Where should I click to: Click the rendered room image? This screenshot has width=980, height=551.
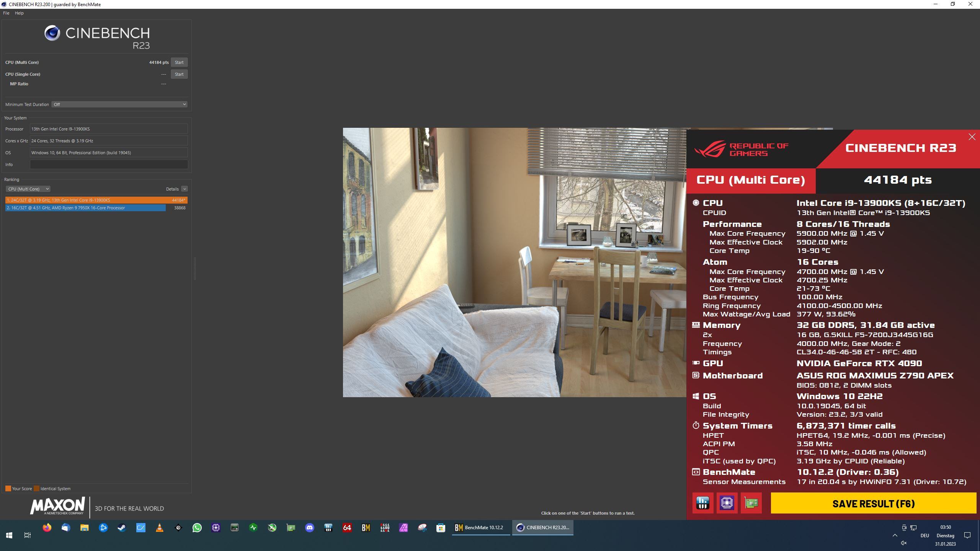514,262
